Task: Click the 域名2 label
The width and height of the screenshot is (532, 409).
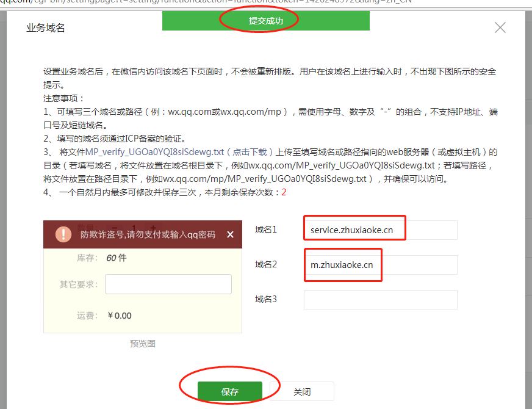Action: (266, 264)
